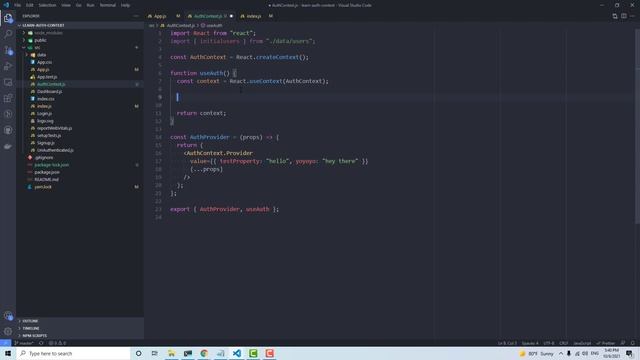Click the split editor icon
Image resolution: width=640 pixels, height=360 pixels.
624,16
